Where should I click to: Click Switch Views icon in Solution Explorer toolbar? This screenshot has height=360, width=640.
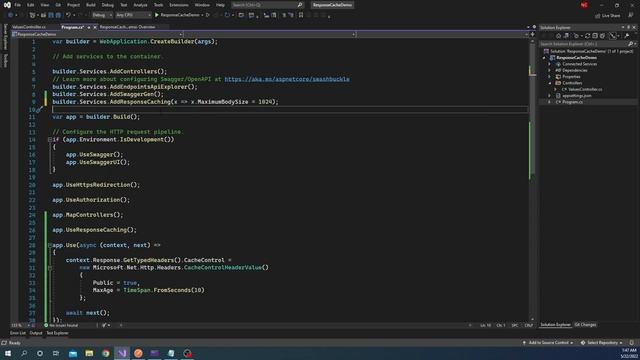(x=566, y=36)
